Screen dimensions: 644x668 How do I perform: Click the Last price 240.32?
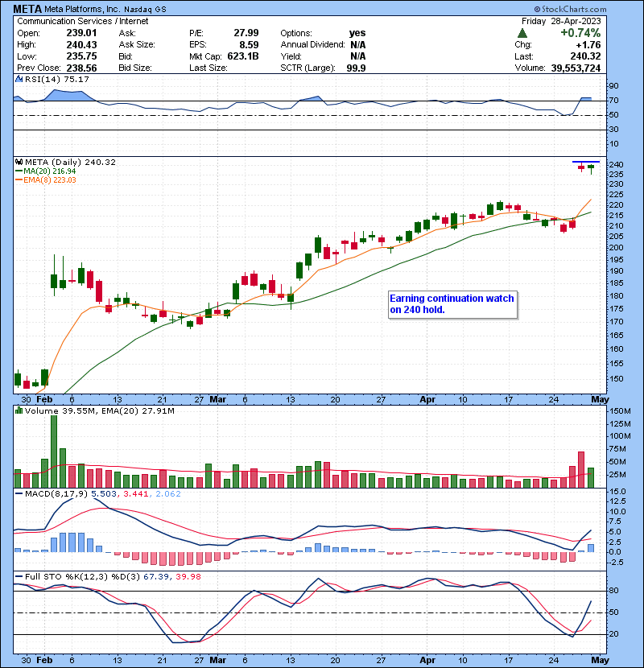[585, 56]
